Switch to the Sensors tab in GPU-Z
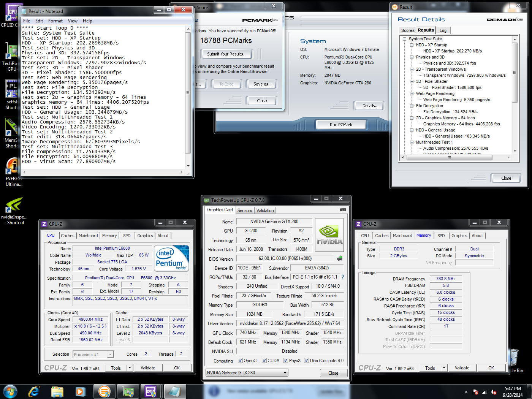 click(244, 211)
